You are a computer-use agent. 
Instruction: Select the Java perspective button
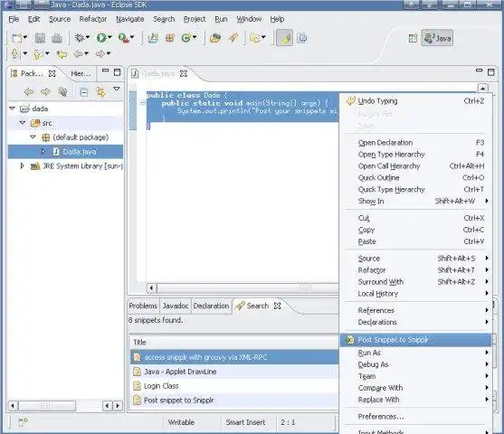pos(437,38)
